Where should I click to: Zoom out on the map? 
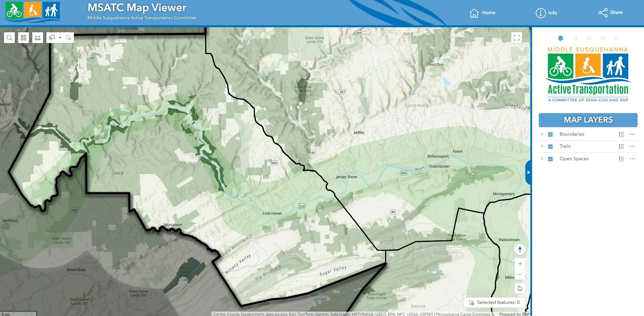click(x=520, y=274)
